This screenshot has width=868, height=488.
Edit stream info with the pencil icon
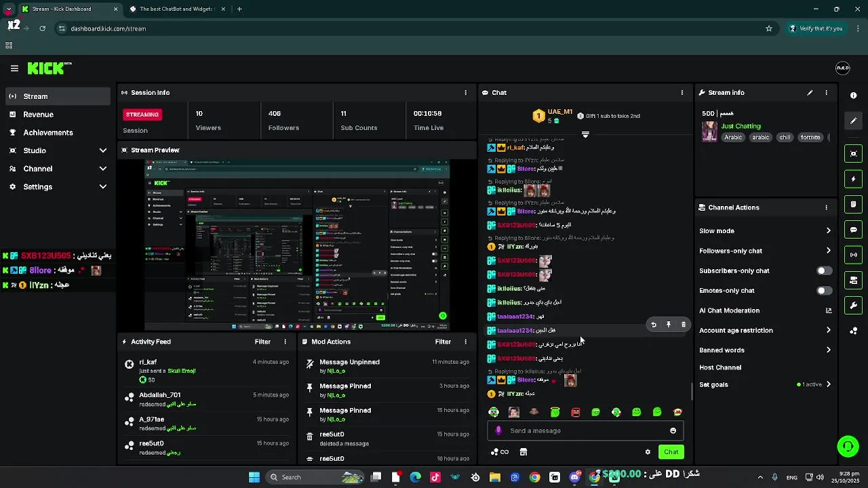[x=810, y=93]
